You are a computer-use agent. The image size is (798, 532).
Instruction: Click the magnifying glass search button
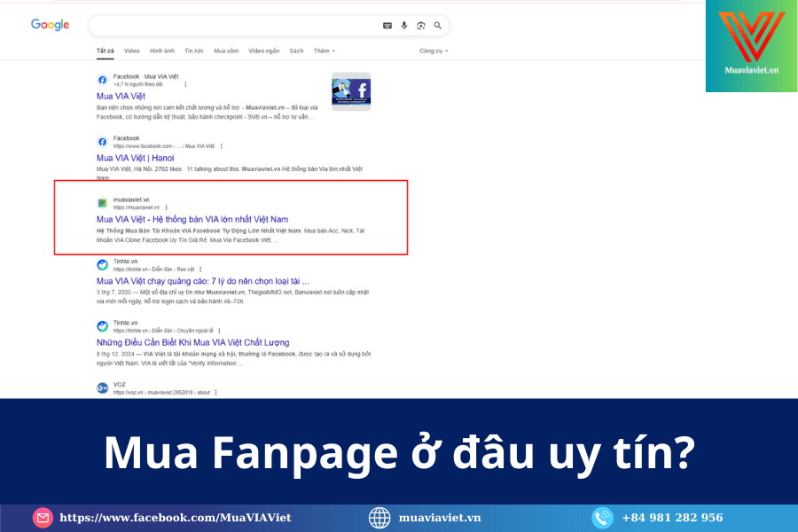(438, 26)
